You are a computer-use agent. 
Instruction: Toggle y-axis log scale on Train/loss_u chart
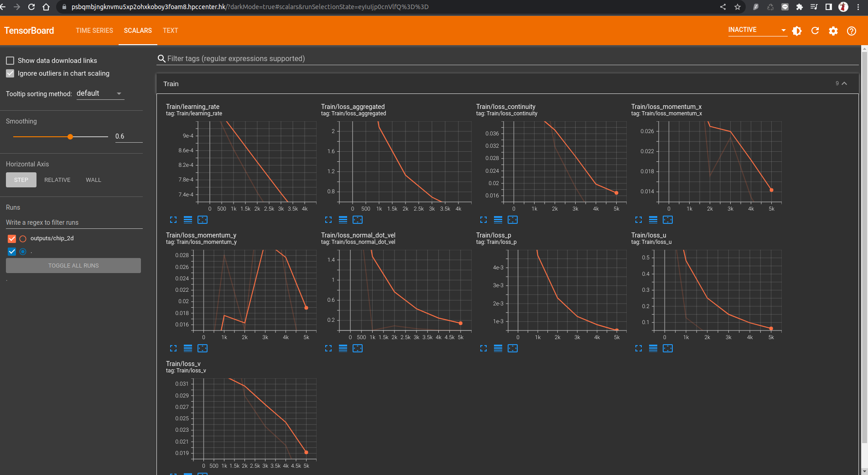(x=653, y=348)
